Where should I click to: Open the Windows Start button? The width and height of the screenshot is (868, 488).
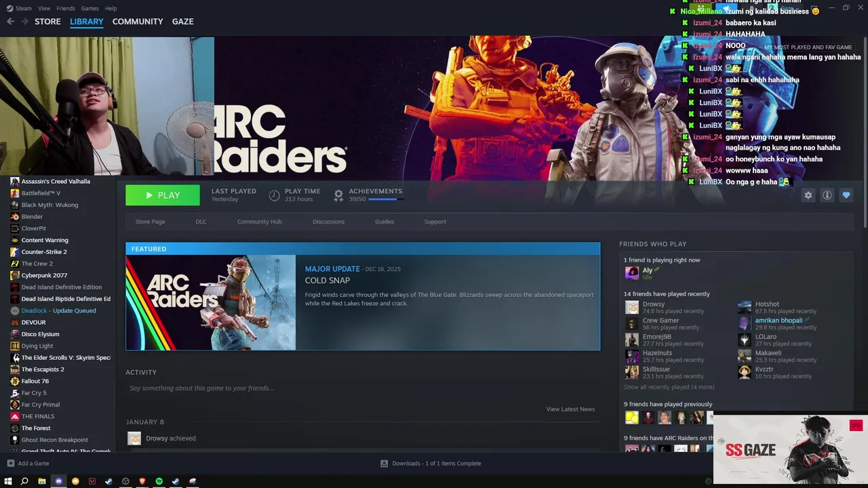point(8,481)
